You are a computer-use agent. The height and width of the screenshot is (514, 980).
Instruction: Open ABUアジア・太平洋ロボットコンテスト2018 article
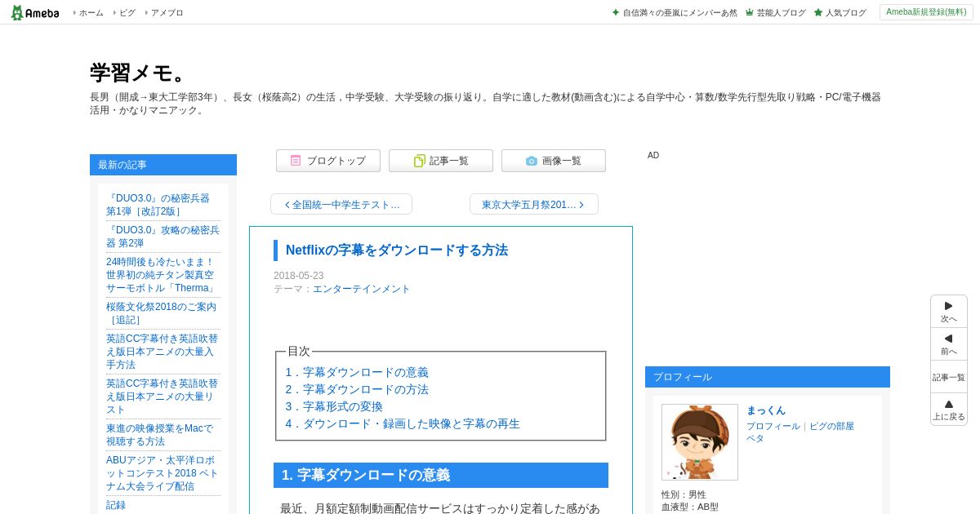[162, 473]
